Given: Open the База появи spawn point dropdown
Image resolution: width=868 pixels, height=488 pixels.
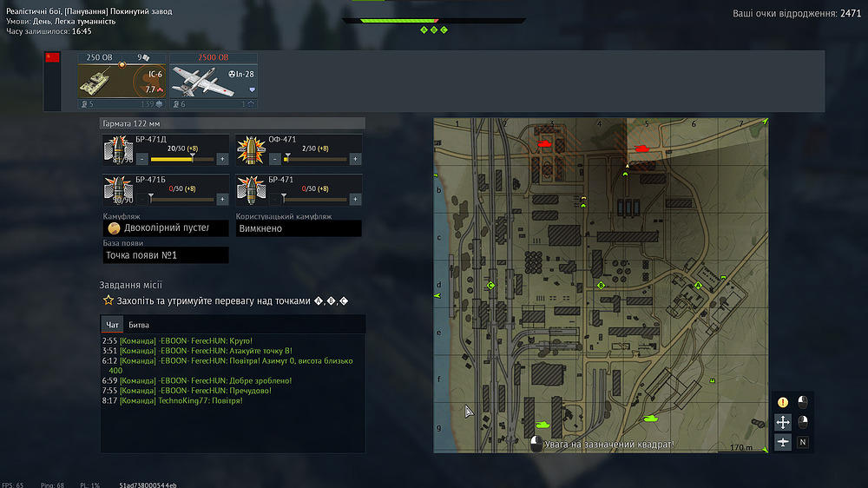Looking at the screenshot, I should 166,254.
